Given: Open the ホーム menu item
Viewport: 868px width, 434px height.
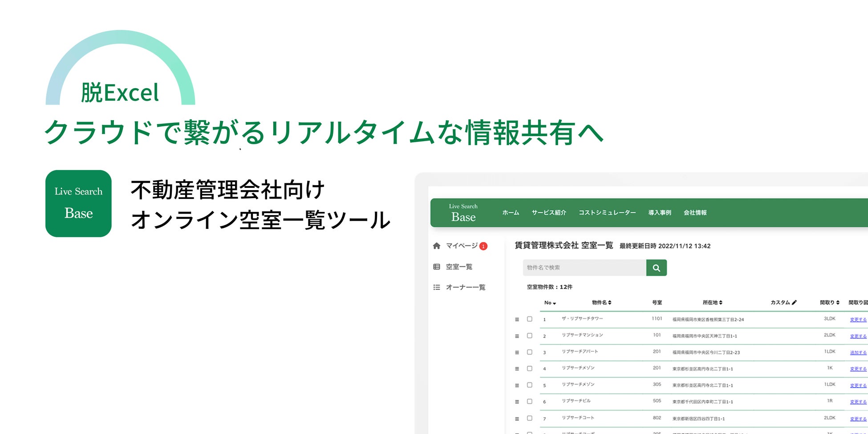Looking at the screenshot, I should 511,213.
